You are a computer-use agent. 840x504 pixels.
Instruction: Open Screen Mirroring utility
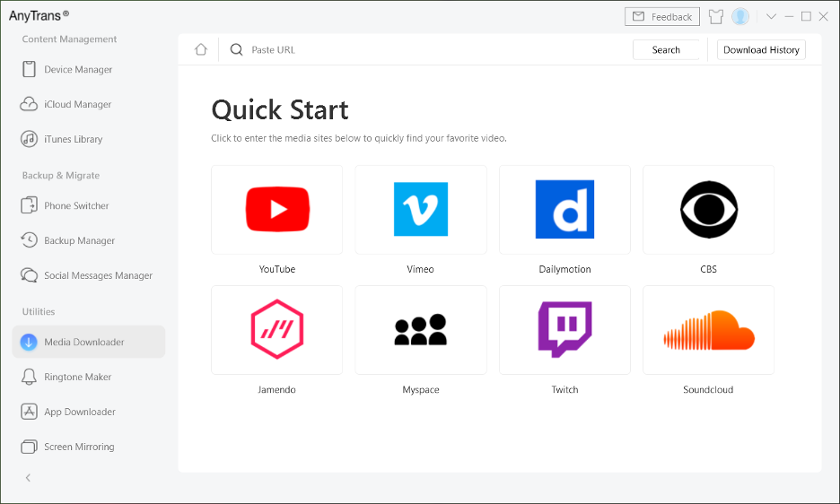(x=88, y=447)
